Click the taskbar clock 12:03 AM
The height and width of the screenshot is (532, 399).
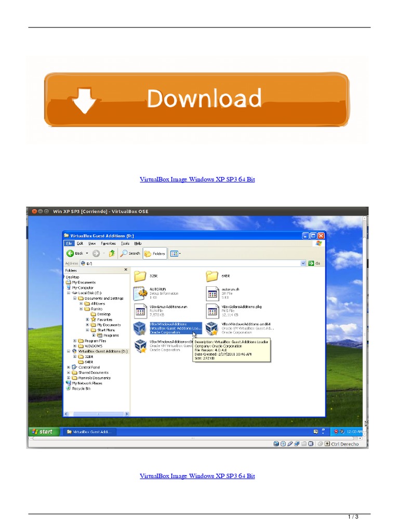(x=354, y=432)
